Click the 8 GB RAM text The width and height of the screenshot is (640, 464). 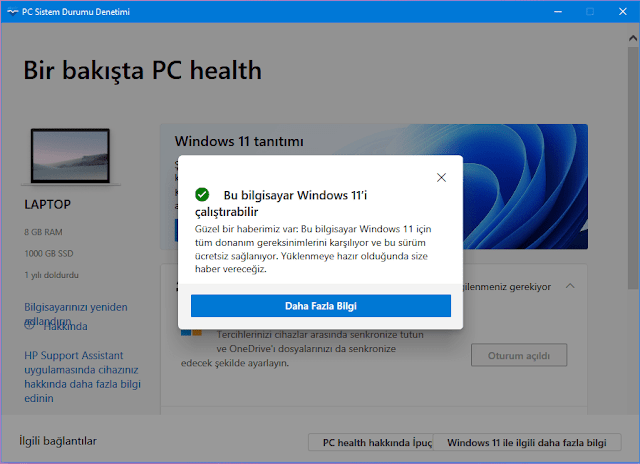(43, 232)
